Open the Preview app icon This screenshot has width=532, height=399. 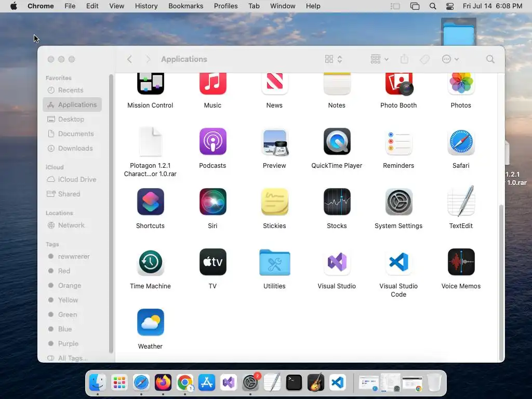(x=274, y=142)
